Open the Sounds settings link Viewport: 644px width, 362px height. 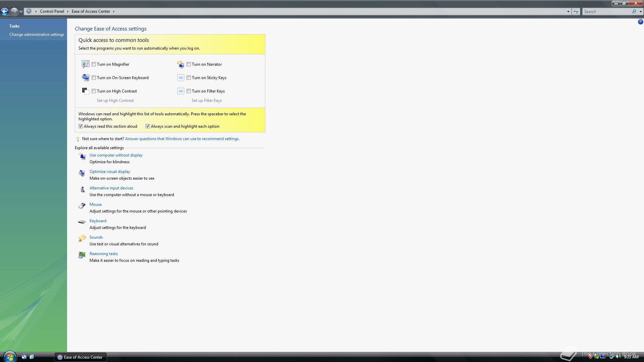tap(96, 237)
